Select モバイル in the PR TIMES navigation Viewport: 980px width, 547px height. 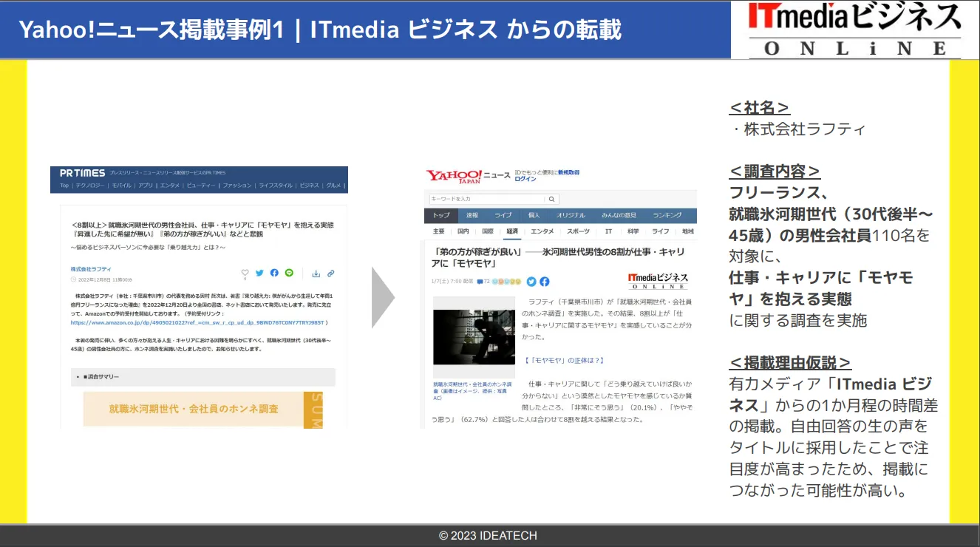click(122, 186)
